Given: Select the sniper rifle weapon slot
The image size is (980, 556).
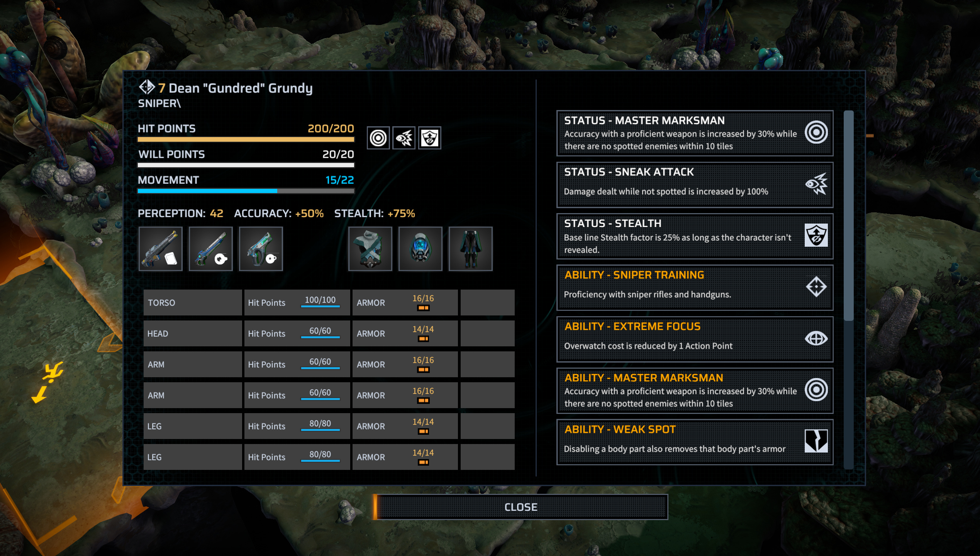Looking at the screenshot, I should [x=161, y=249].
